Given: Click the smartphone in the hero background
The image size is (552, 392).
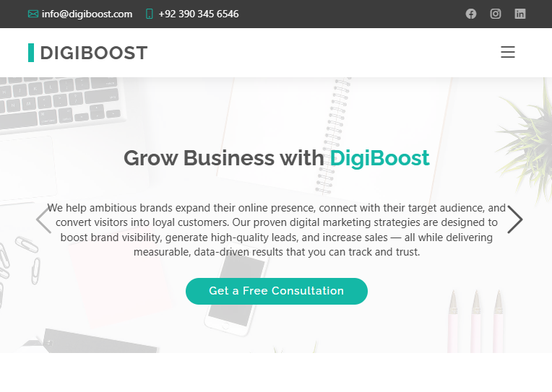Looking at the screenshot, I should [x=236, y=290].
